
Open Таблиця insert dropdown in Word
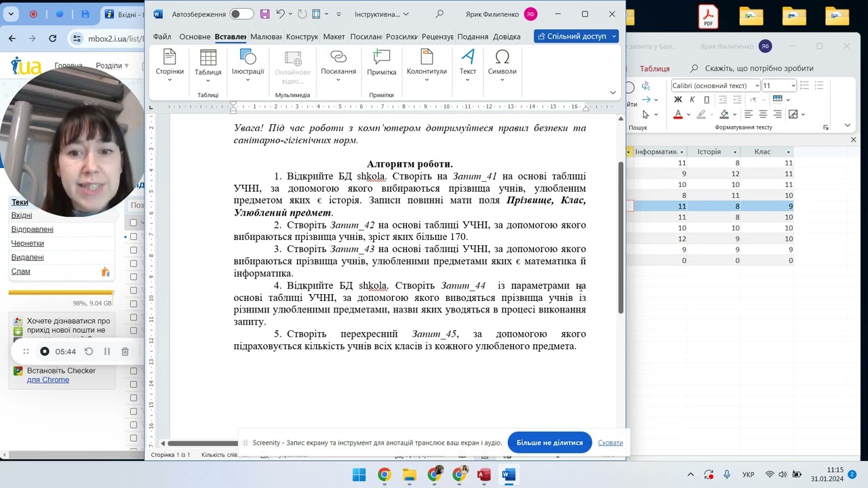208,65
